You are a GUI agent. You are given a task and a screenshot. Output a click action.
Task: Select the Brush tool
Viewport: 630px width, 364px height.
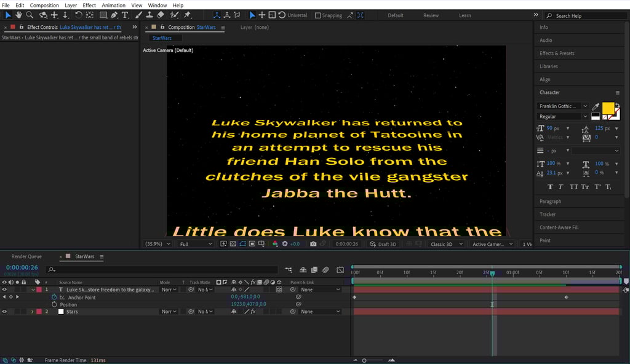point(138,15)
